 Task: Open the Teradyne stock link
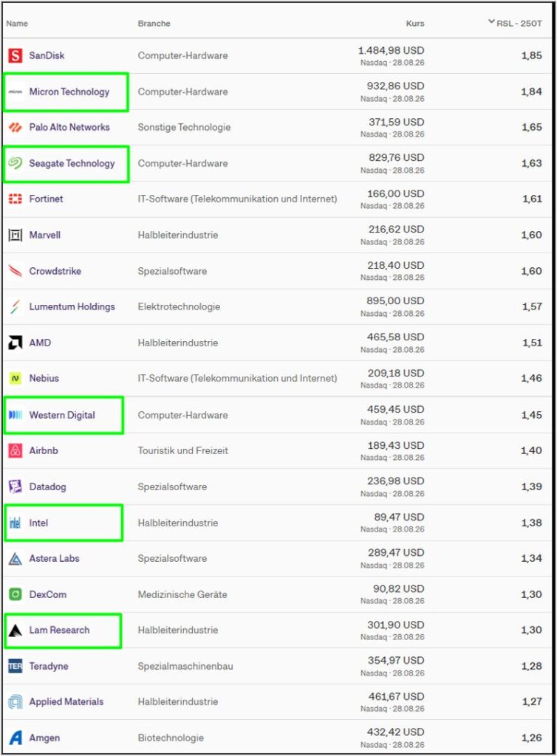click(x=49, y=667)
